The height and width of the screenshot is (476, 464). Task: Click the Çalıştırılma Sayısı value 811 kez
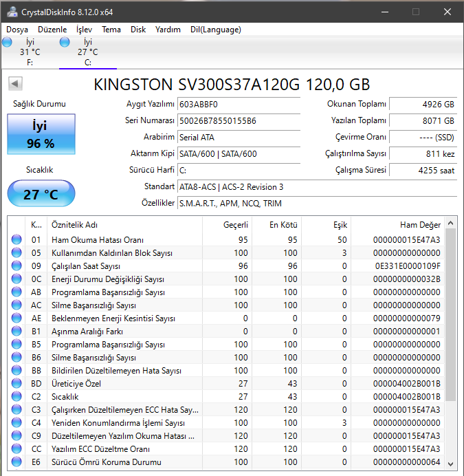pyautogui.click(x=423, y=153)
